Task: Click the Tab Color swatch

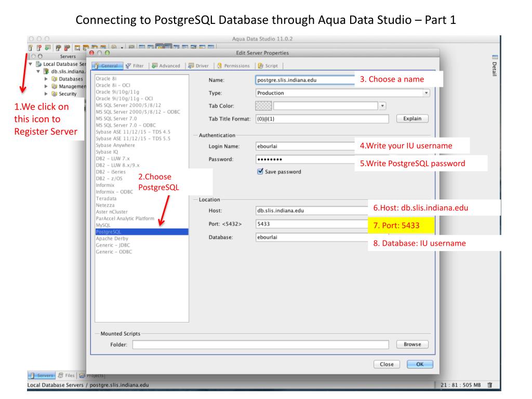Action: 263,106
